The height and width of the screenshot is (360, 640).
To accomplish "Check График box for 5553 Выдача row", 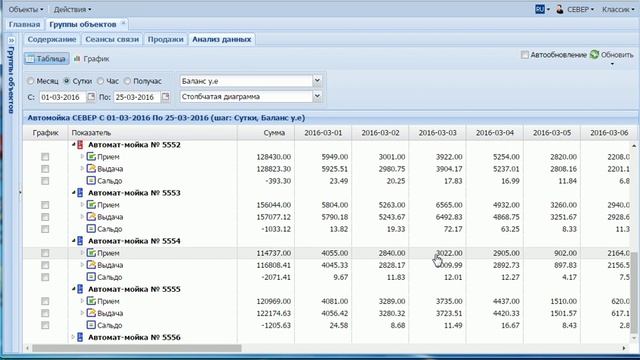I will point(45,217).
